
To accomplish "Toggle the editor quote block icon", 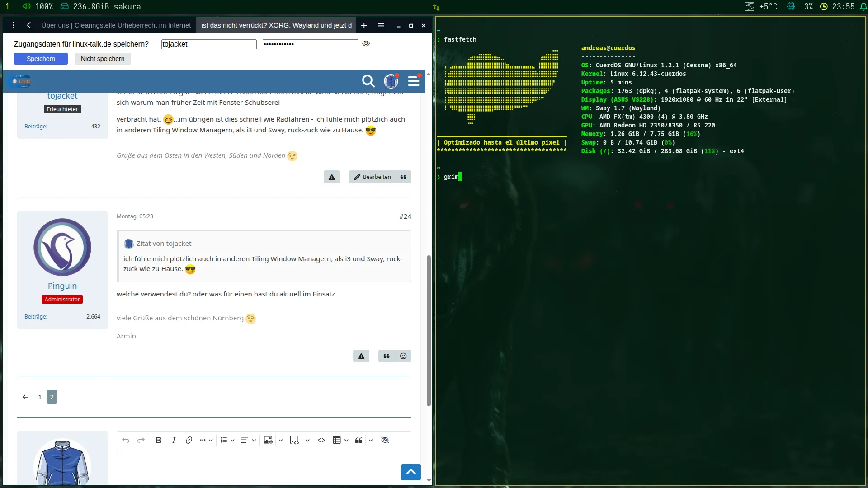I will (359, 440).
